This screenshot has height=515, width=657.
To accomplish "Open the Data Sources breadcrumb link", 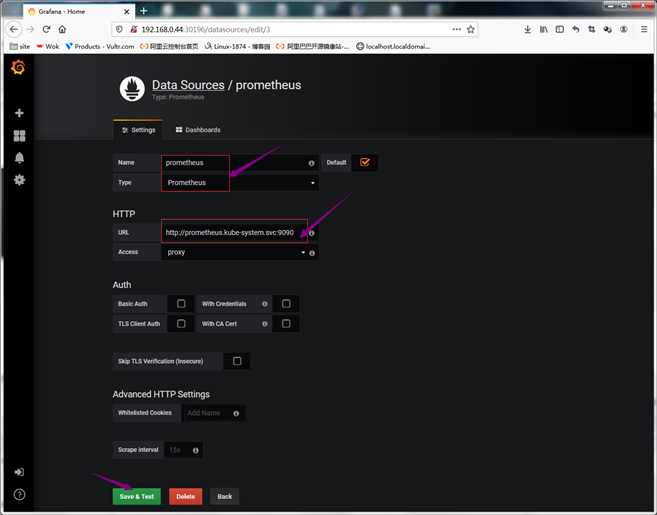I will coord(188,85).
